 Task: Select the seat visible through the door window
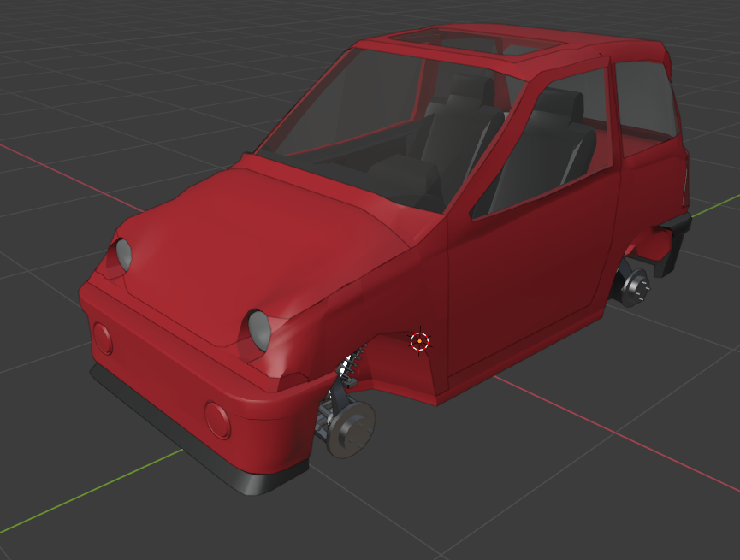click(x=542, y=151)
